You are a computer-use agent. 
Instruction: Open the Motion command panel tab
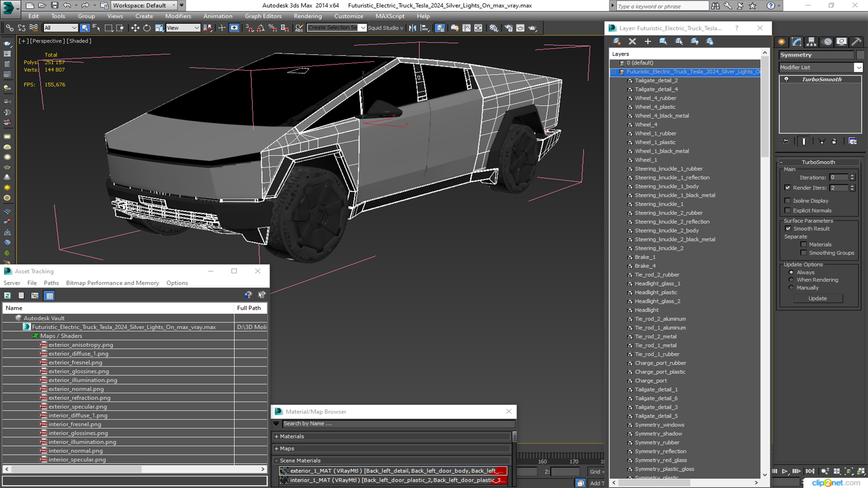827,42
